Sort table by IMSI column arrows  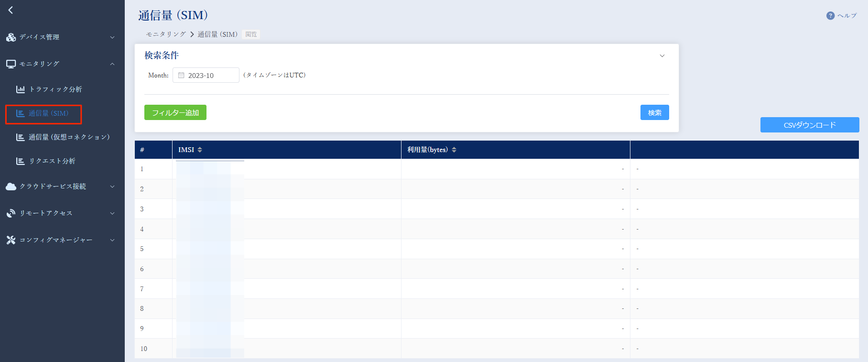[200, 150]
